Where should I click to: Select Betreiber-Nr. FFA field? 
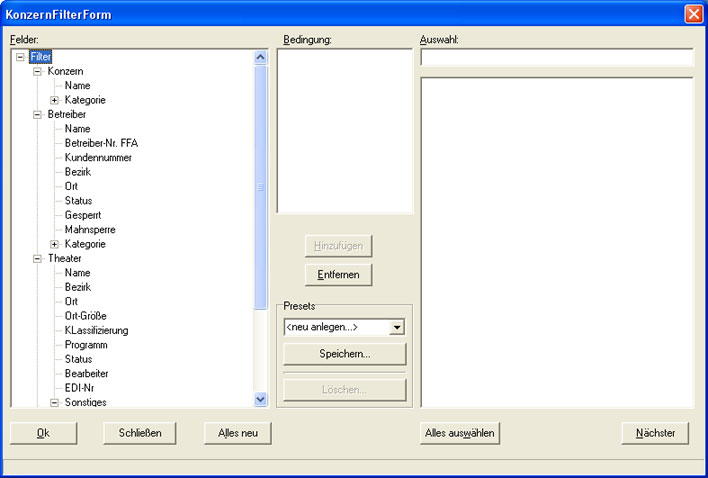pos(101,143)
